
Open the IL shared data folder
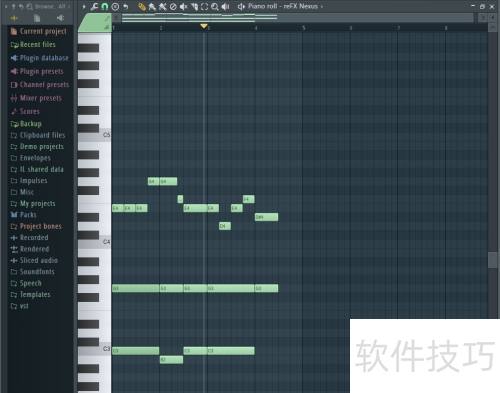(x=37, y=169)
